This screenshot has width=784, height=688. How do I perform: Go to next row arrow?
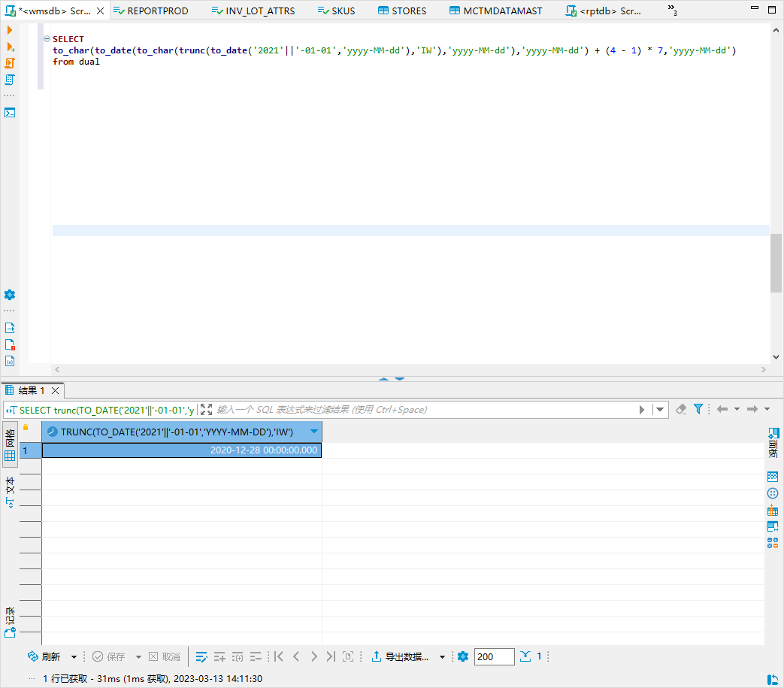click(x=313, y=656)
